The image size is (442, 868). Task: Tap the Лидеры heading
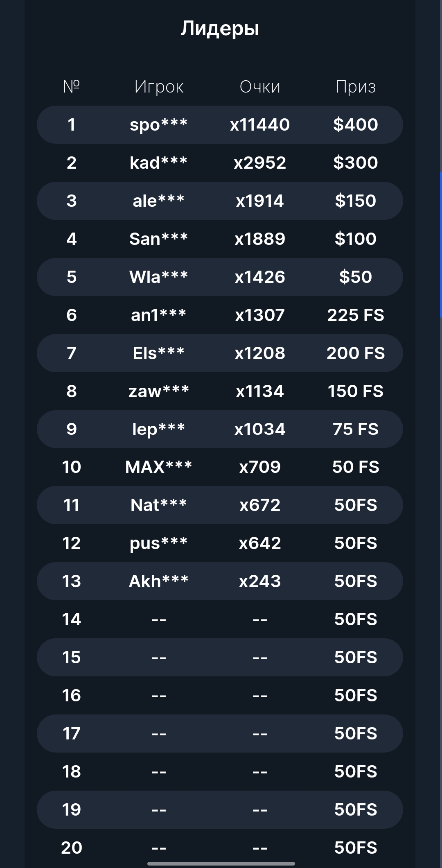tap(220, 28)
